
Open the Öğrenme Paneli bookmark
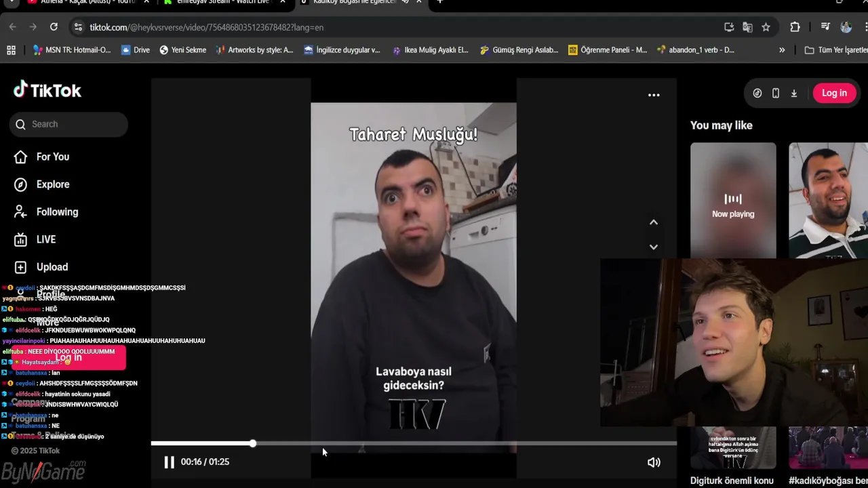click(x=608, y=50)
